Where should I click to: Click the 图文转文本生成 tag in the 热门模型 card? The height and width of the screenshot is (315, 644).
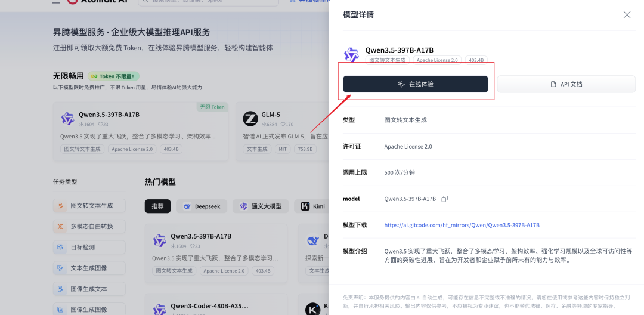click(x=174, y=271)
